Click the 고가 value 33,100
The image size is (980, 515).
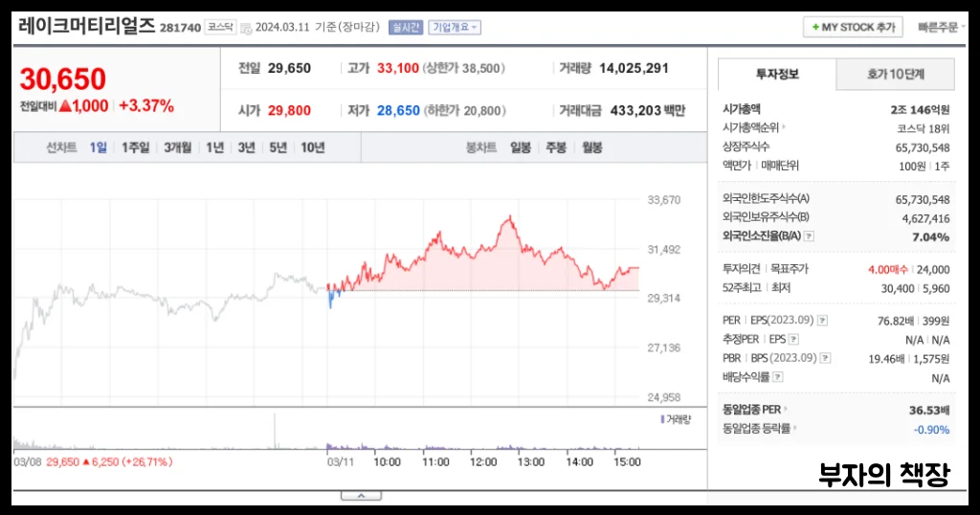[x=397, y=68]
